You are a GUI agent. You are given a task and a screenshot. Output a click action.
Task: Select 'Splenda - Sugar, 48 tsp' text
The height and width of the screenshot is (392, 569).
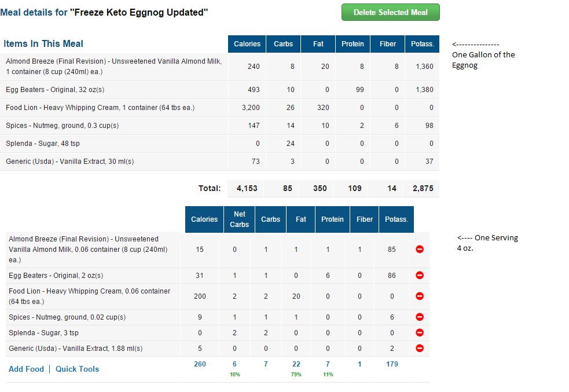tap(43, 144)
